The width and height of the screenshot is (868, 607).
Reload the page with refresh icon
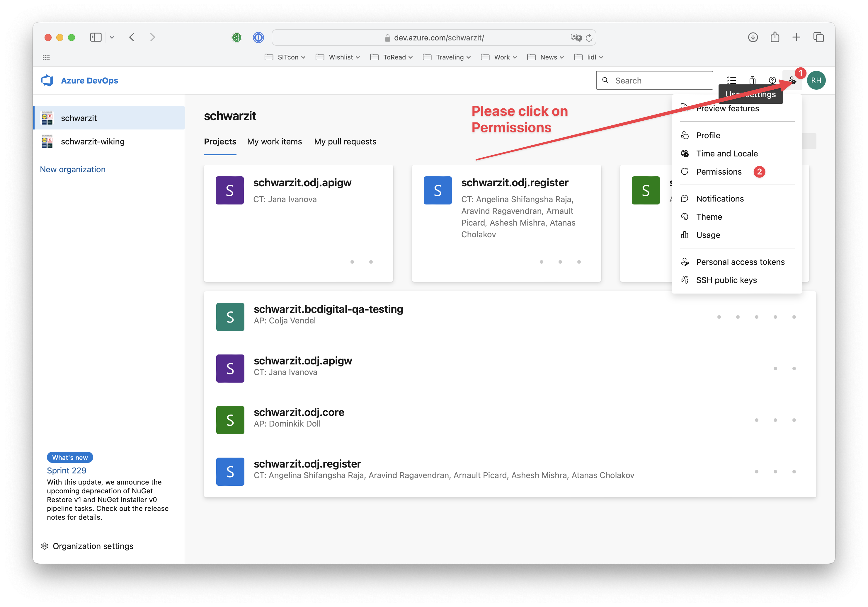click(x=589, y=37)
